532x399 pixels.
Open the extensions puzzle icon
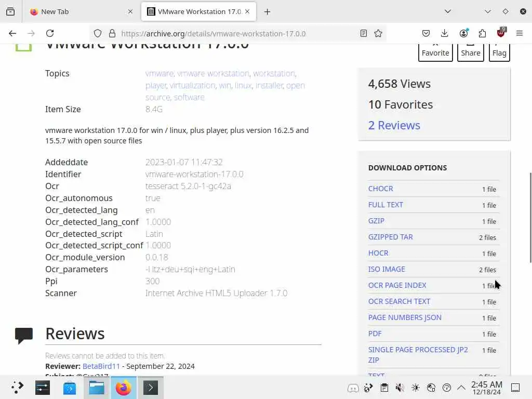tap(482, 33)
